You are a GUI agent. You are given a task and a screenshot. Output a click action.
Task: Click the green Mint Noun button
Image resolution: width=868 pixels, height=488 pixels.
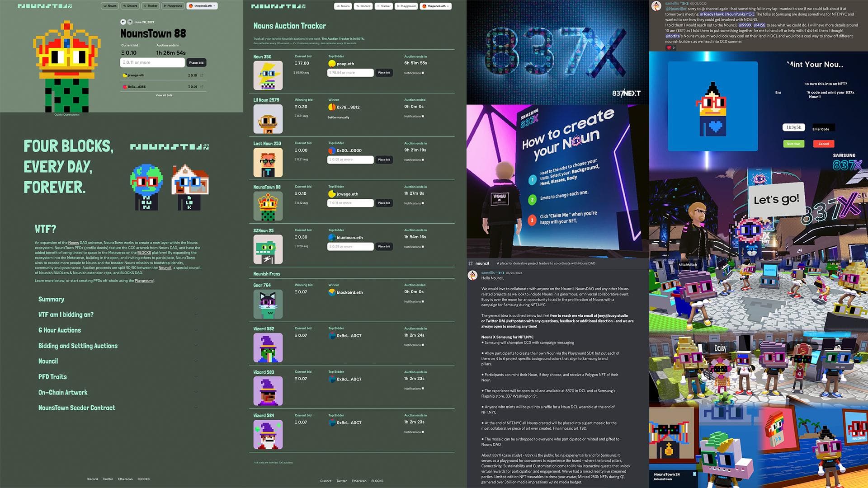tap(793, 144)
